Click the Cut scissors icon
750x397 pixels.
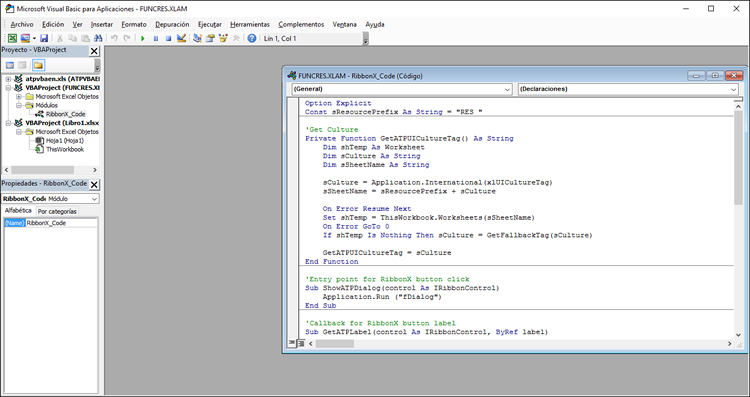60,38
